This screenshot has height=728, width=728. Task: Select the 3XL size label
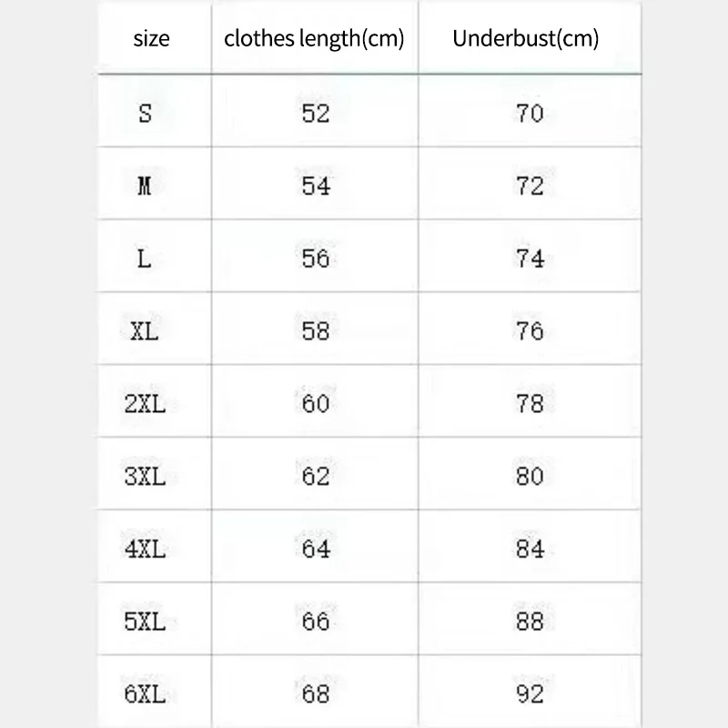point(144,477)
